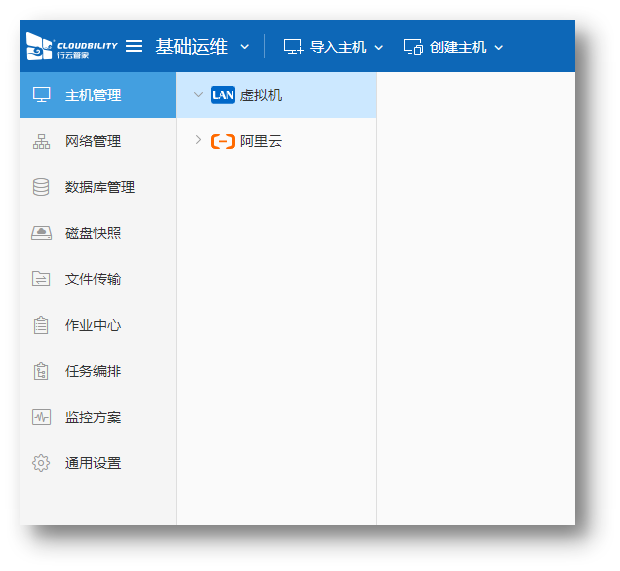Click the 任务编排 workflow icon
This screenshot has width=620, height=571.
[x=41, y=371]
